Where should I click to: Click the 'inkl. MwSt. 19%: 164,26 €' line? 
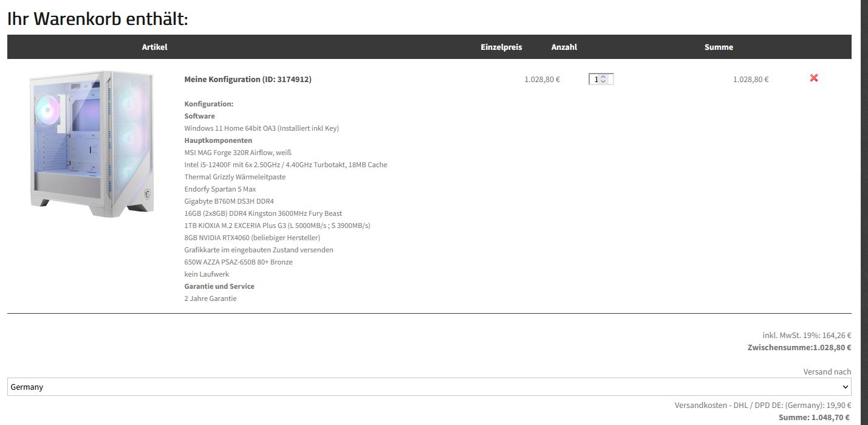click(807, 335)
